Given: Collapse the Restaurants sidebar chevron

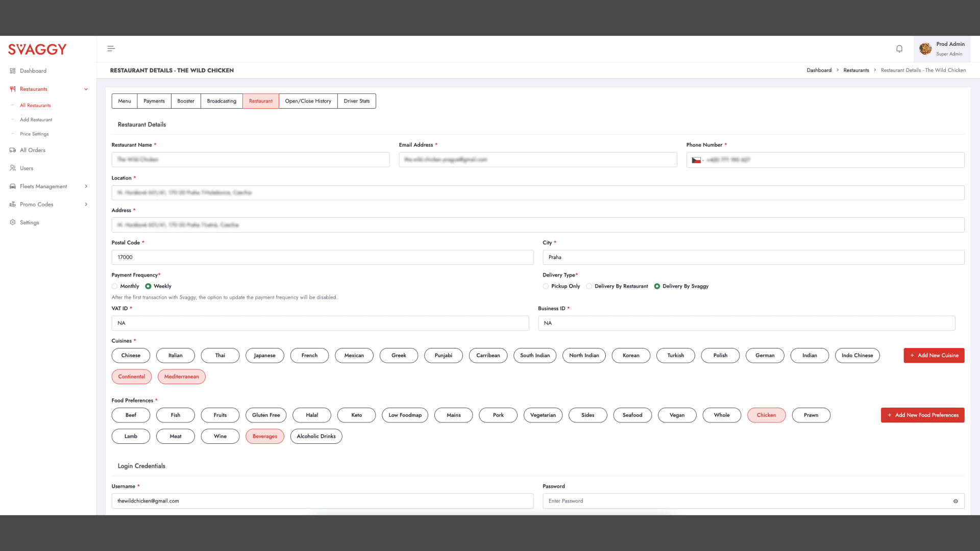Looking at the screenshot, I should [x=86, y=89].
